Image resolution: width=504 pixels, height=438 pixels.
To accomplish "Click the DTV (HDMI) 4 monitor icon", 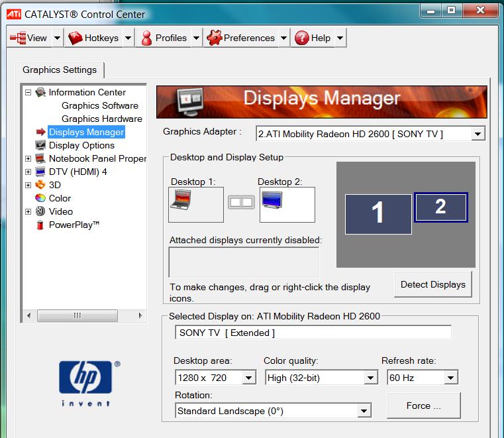I will click(40, 172).
